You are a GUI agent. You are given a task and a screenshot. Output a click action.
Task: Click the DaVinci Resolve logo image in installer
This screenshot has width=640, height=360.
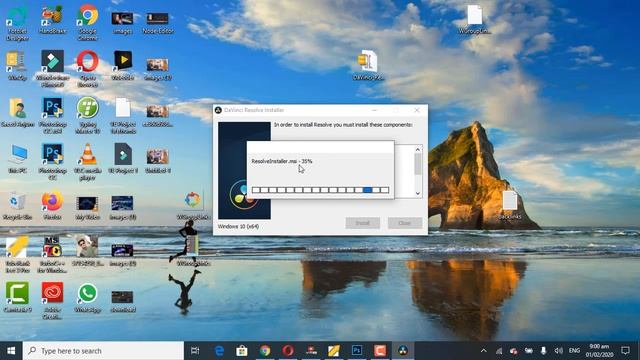tap(244, 170)
